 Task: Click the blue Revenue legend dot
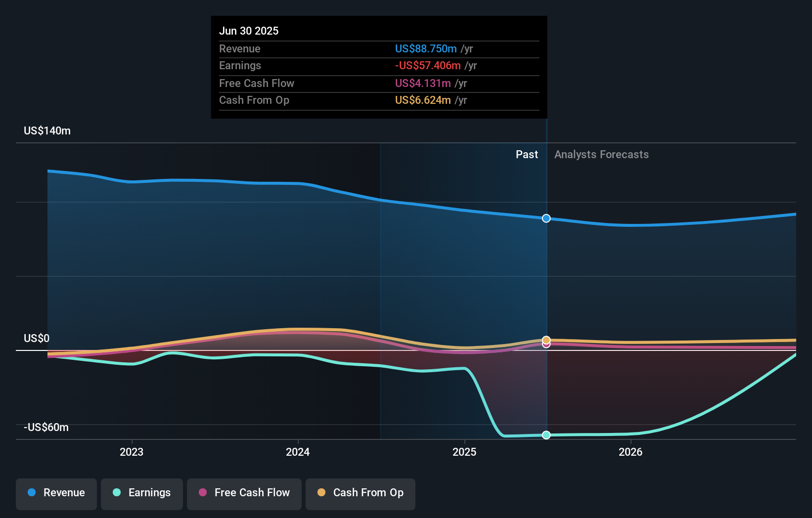[32, 493]
